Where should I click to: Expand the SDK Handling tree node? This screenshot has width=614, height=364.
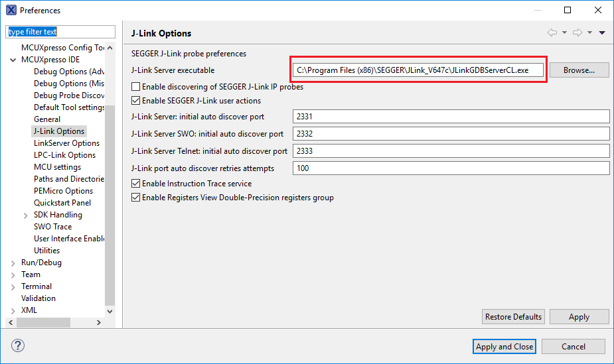point(26,215)
